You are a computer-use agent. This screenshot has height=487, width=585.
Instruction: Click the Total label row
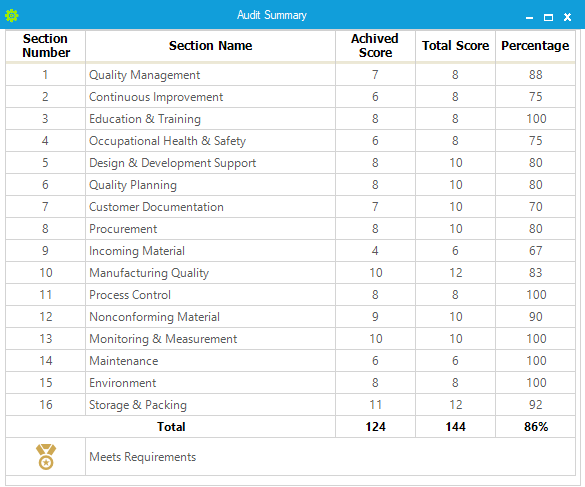tap(171, 427)
